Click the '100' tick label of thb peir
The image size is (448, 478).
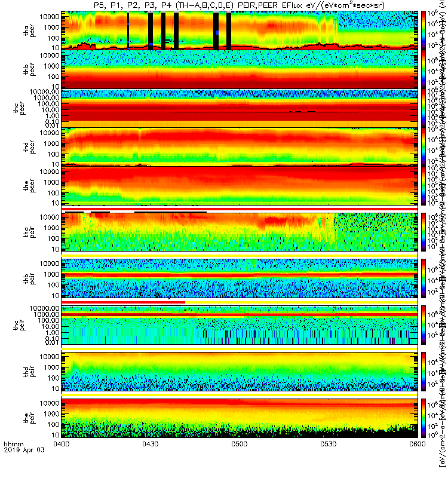53,285
